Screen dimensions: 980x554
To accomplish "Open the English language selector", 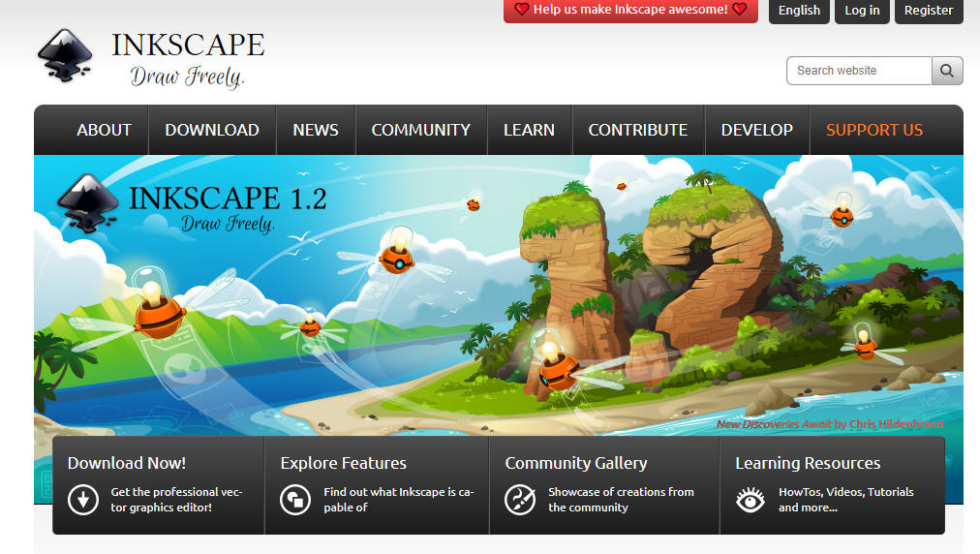I will point(799,11).
